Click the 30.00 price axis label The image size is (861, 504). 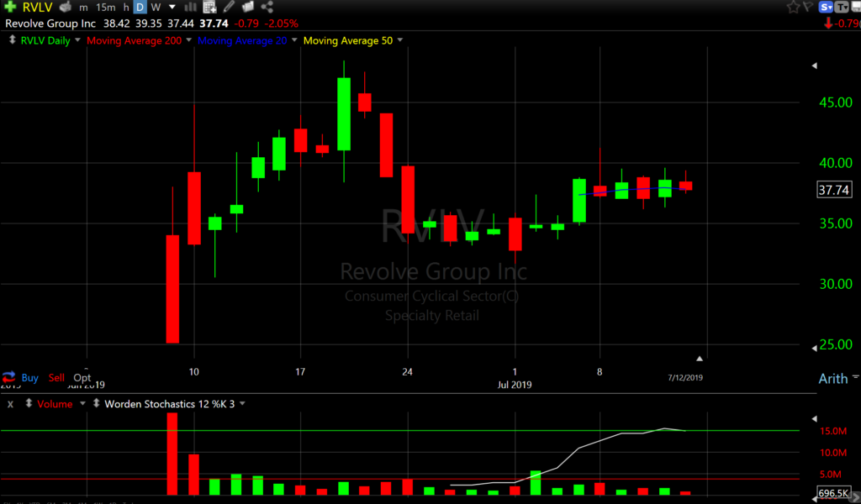[836, 284]
